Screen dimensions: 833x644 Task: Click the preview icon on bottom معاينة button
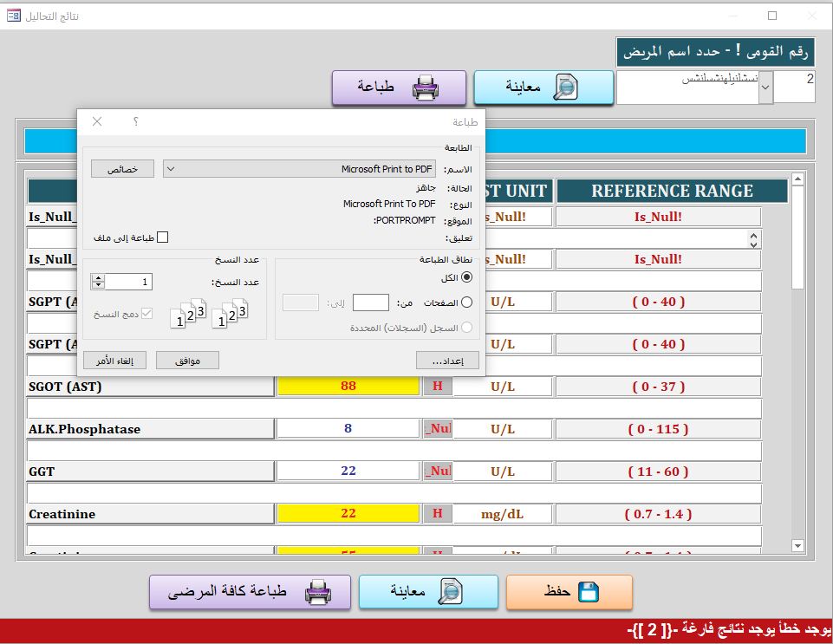pyautogui.click(x=451, y=592)
